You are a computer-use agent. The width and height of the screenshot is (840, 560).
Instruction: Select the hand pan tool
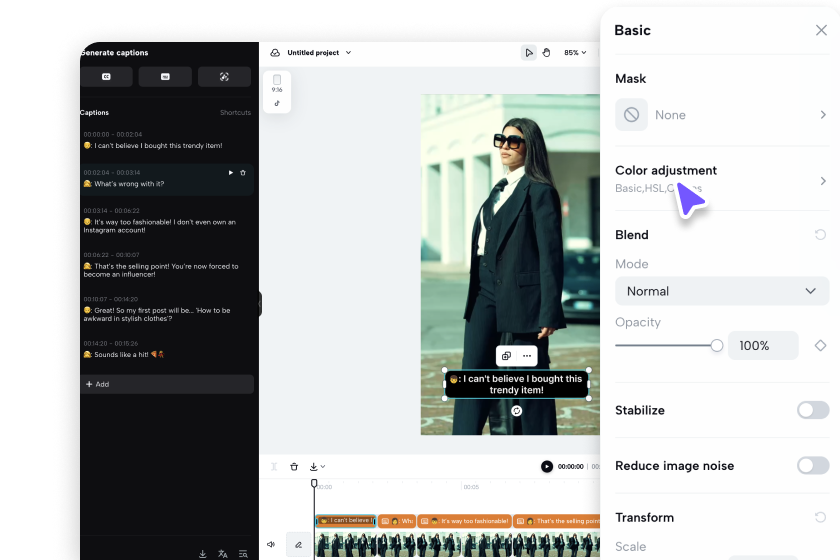pyautogui.click(x=546, y=53)
